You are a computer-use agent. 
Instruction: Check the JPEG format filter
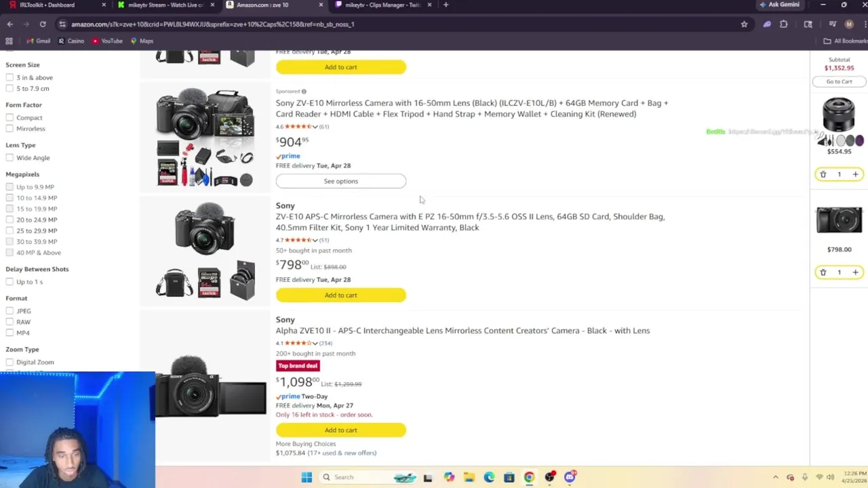[x=9, y=310]
